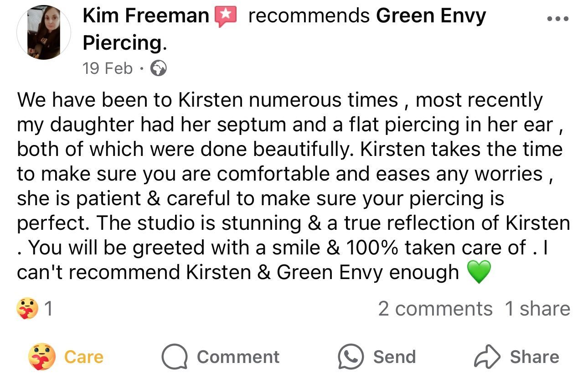Click the Kim Freeman name link
Viewport: 588px width, 373px height.
146,16
